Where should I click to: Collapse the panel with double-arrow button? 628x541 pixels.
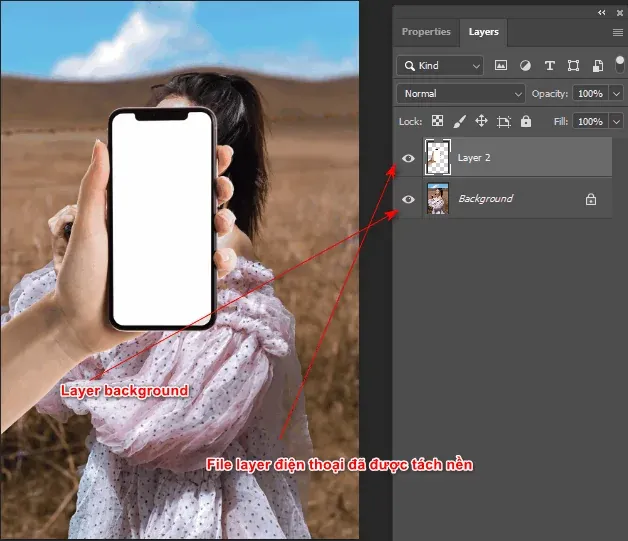[601, 12]
